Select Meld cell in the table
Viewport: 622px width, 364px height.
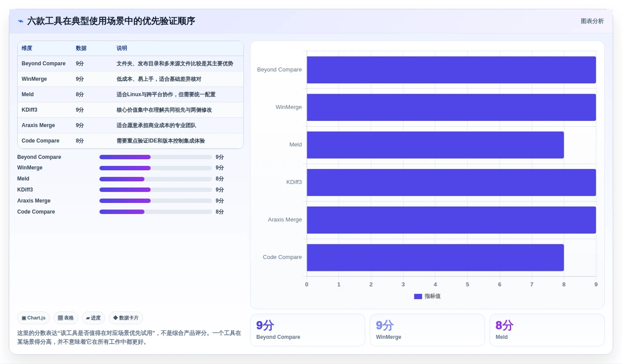coord(27,94)
